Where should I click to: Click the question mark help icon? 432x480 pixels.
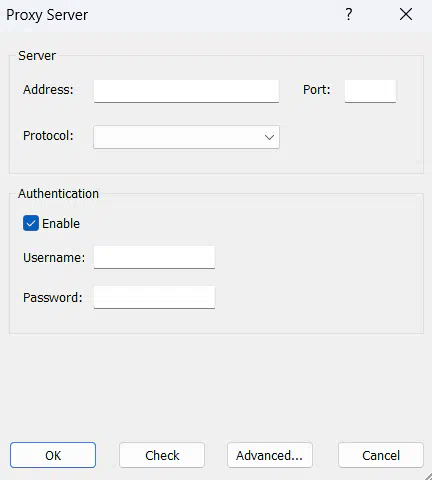349,14
